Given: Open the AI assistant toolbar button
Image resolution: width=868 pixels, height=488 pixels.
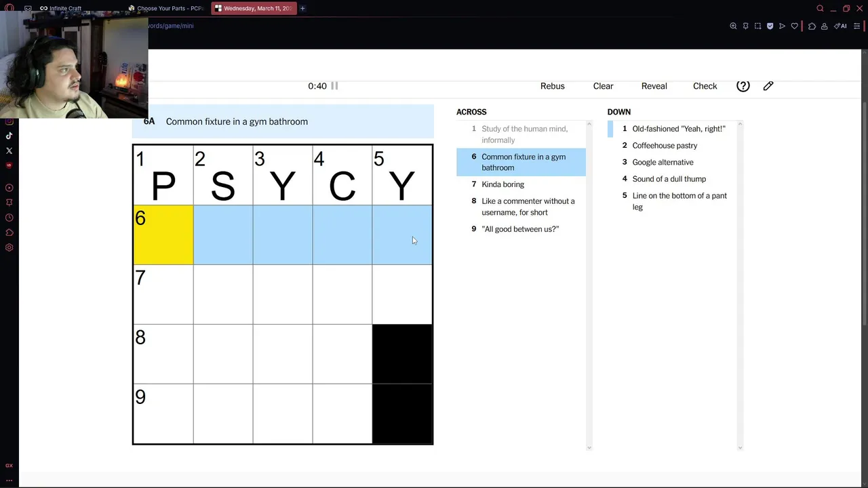Looking at the screenshot, I should click(x=840, y=26).
